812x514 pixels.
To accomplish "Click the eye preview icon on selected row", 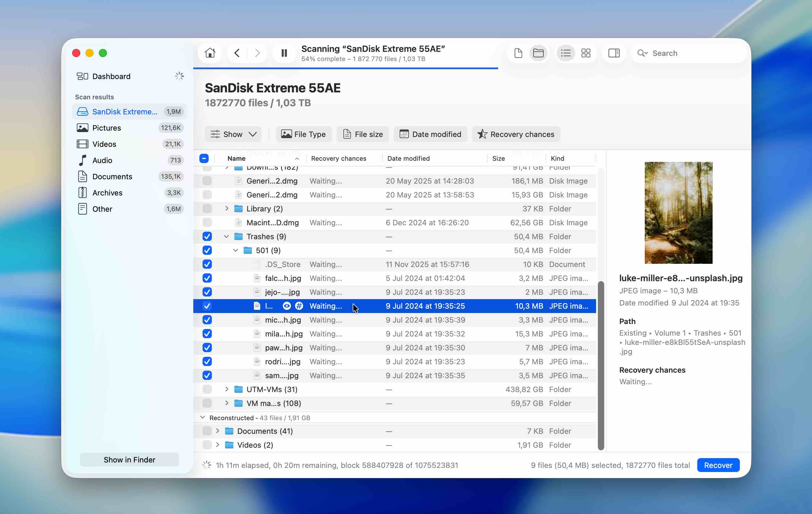I will coord(287,306).
